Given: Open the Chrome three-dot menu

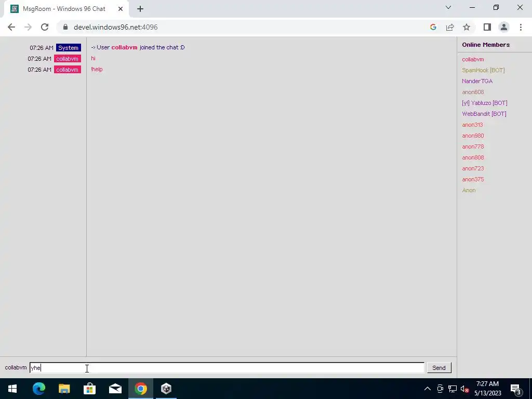Looking at the screenshot, I should [521, 27].
